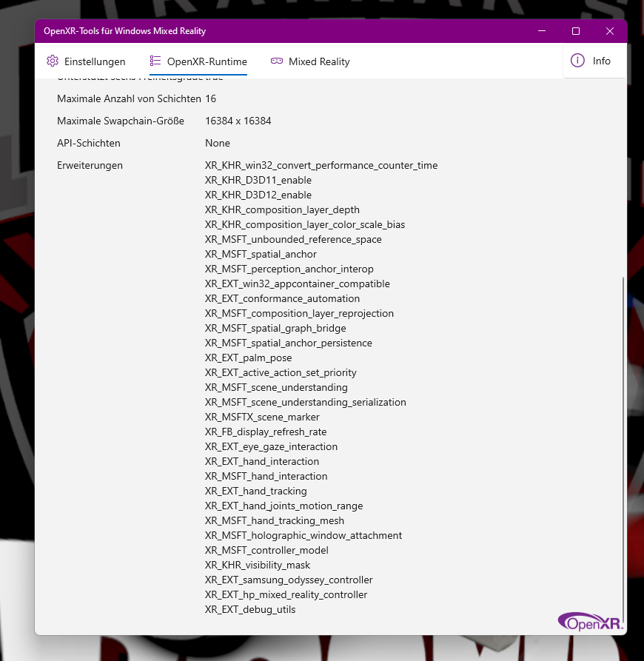This screenshot has height=661, width=644.
Task: Click the XR_KHR_D3D12_enable entry
Action: [x=258, y=195]
